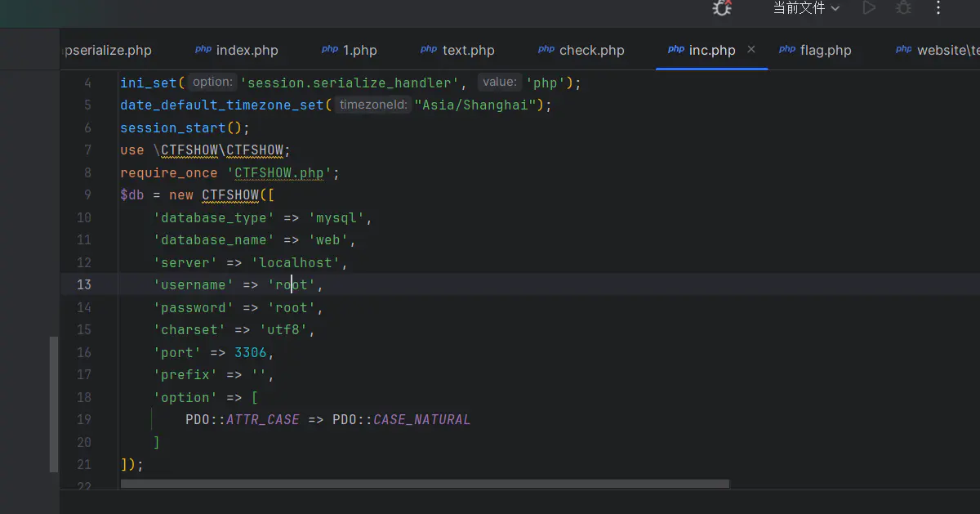The image size is (980, 514).
Task: Click the 'prefix' key on line 17
Action: pyautogui.click(x=185, y=374)
